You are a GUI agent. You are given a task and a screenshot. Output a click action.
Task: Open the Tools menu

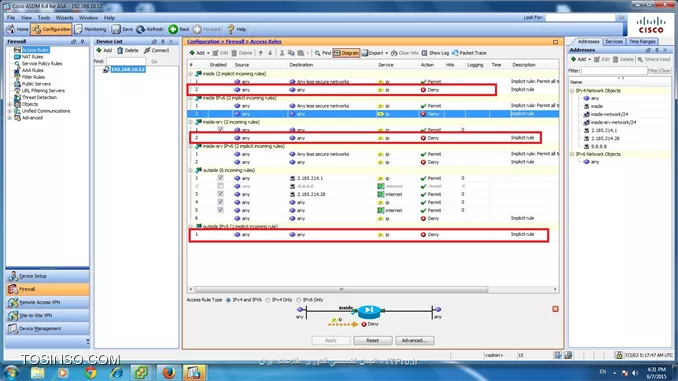(x=44, y=18)
